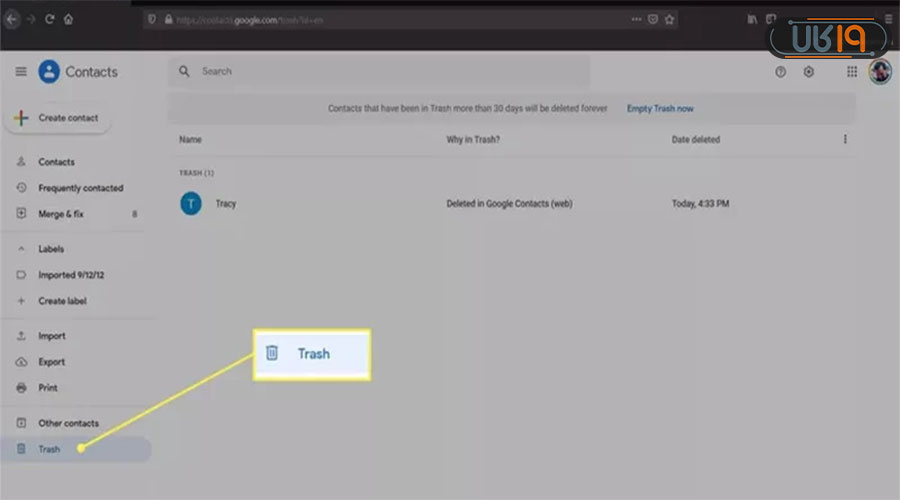Bookmark this page with star icon
Viewport: 900px width, 500px height.
(669, 18)
